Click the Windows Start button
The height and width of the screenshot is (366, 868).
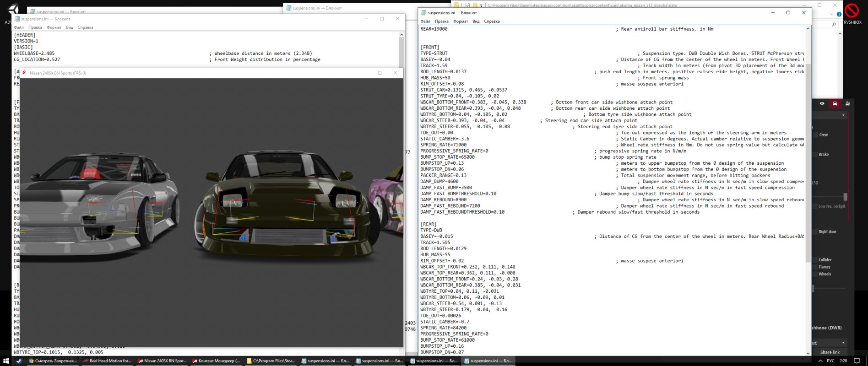[6, 361]
